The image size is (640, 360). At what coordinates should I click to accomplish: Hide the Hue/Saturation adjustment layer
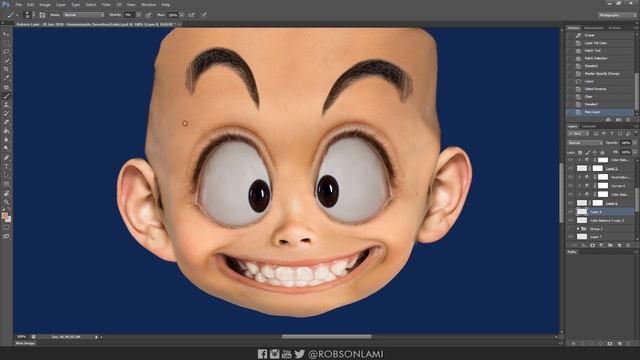(571, 177)
